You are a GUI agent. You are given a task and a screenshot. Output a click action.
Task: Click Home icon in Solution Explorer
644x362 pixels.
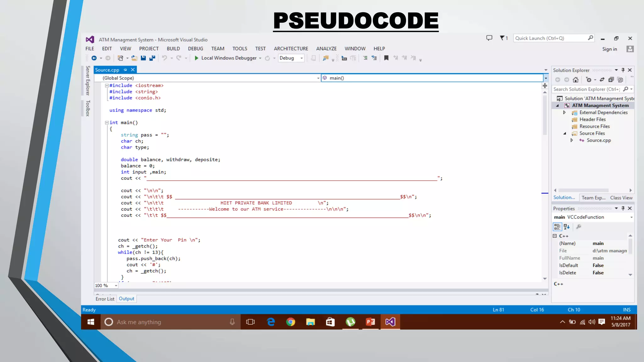point(575,80)
